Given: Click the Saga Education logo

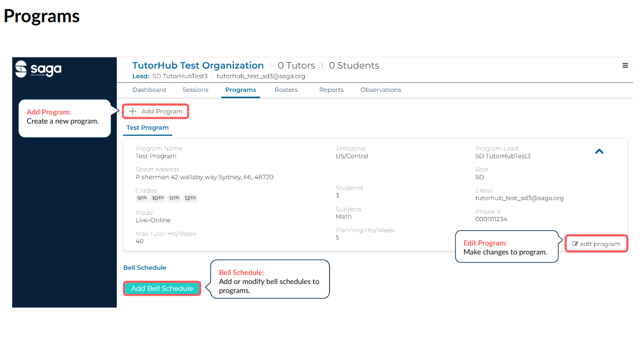Looking at the screenshot, I should [38, 69].
